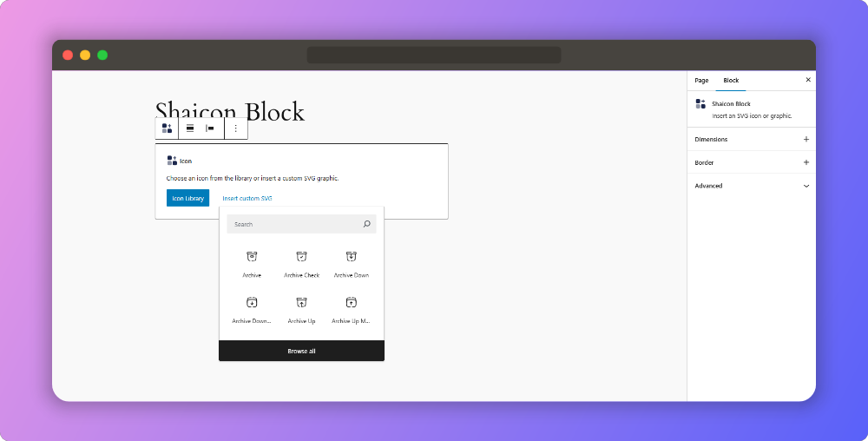Click the 'Border' panel label
The width and height of the screenshot is (868, 441).
(704, 162)
